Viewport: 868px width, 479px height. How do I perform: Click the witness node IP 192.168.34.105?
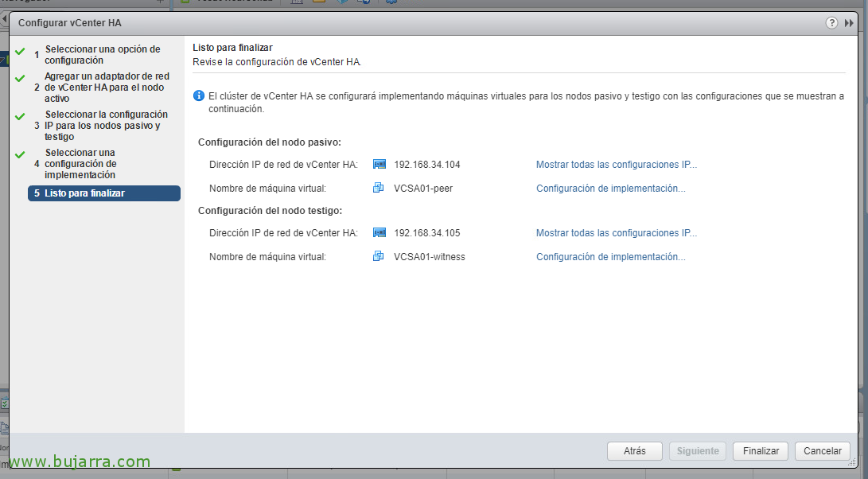point(426,233)
